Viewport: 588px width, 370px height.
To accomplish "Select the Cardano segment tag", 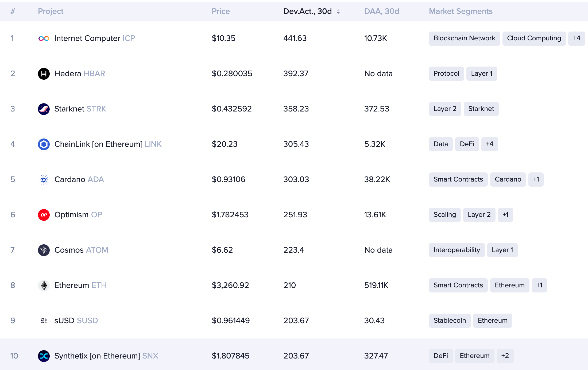I will (508, 180).
